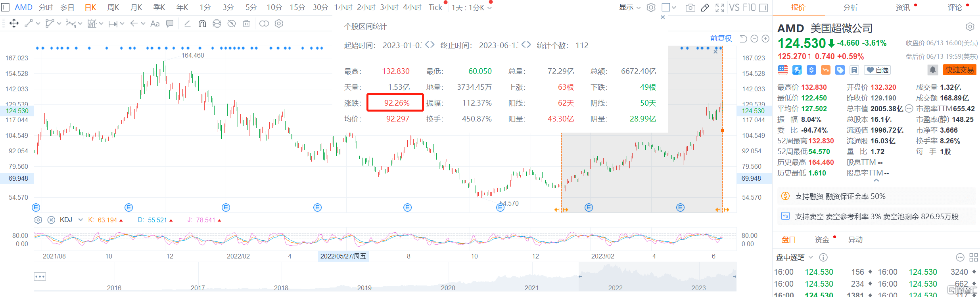Select the 30分 interval
Viewport: 980px width, 297px height.
pyautogui.click(x=320, y=7)
